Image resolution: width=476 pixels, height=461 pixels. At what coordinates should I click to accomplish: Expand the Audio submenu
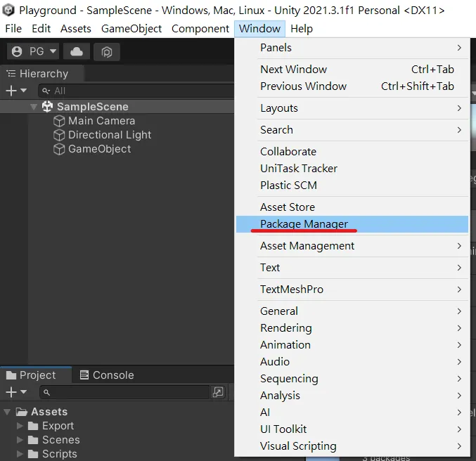[x=352, y=362]
